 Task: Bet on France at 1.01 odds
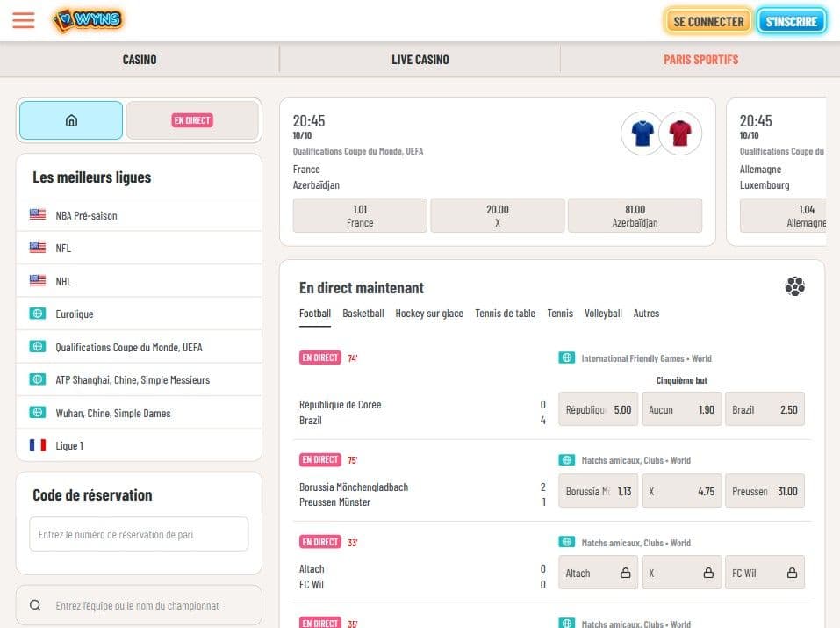pos(360,215)
